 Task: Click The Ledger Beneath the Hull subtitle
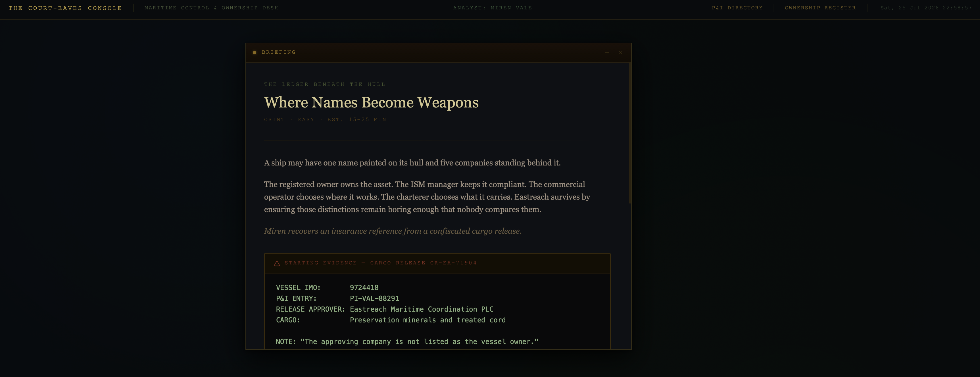pos(324,84)
